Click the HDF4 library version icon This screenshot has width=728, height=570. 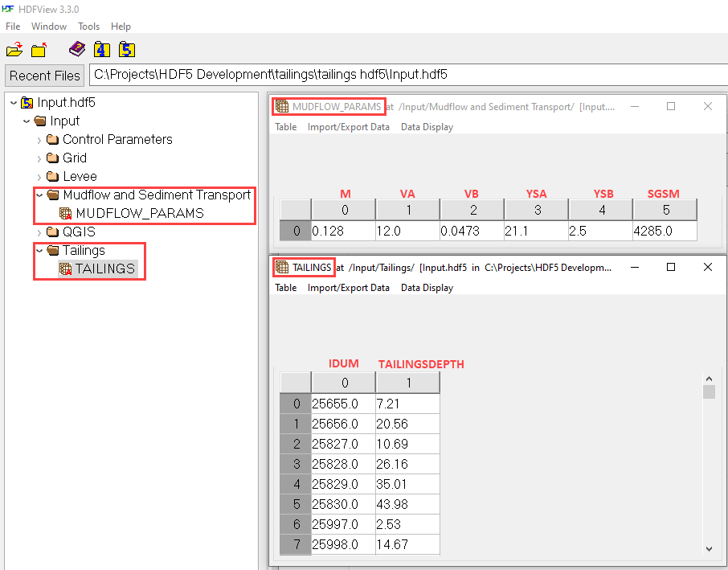pos(101,50)
